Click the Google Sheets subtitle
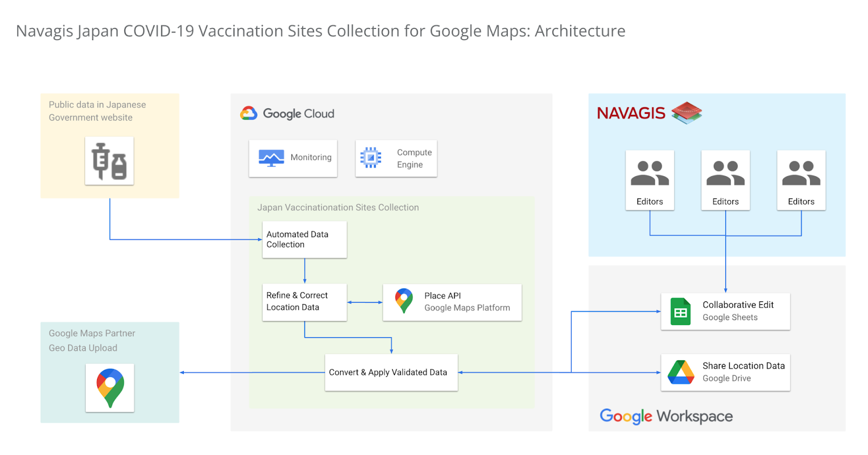Image resolution: width=868 pixels, height=455 pixels. pyautogui.click(x=730, y=317)
